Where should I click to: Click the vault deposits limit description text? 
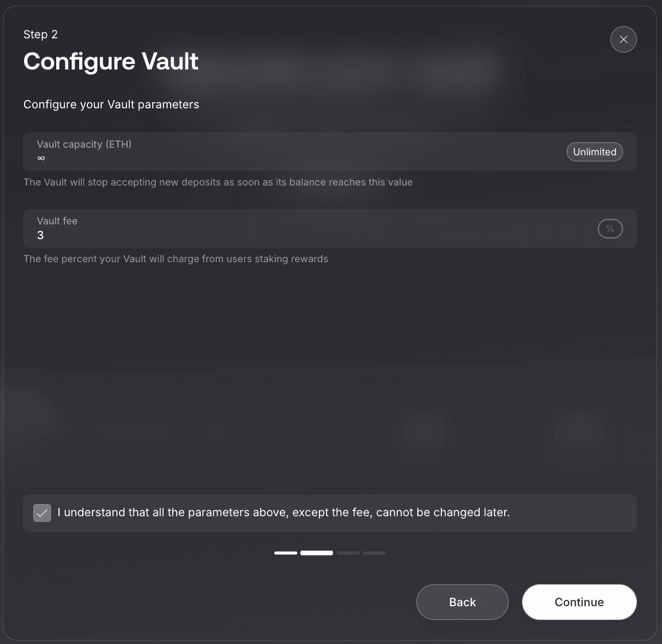[218, 182]
